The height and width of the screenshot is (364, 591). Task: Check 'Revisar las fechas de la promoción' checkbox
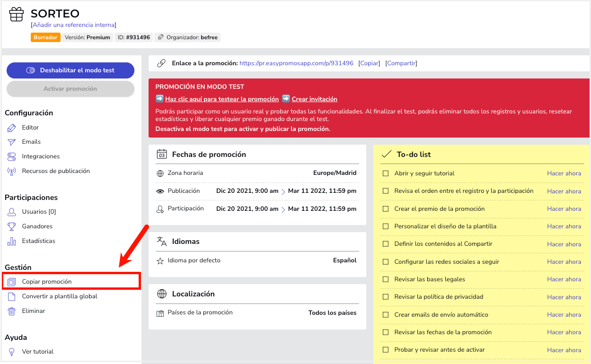pos(386,332)
